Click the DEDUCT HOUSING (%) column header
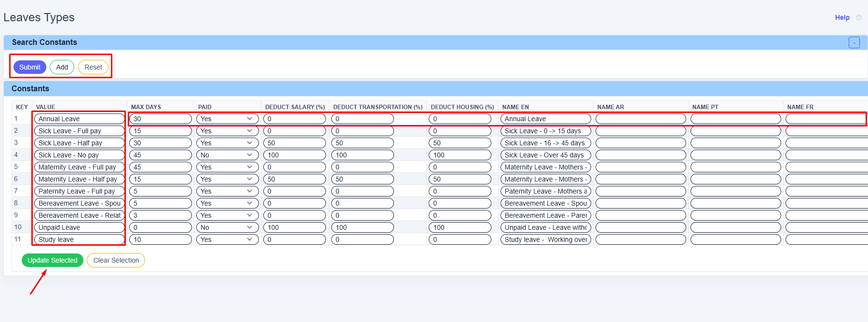The height and width of the screenshot is (322, 868). [462, 107]
